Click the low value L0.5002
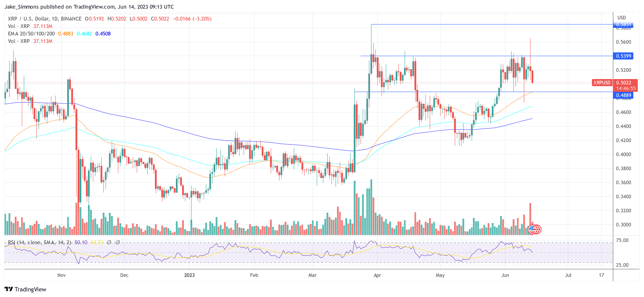 pyautogui.click(x=139, y=19)
